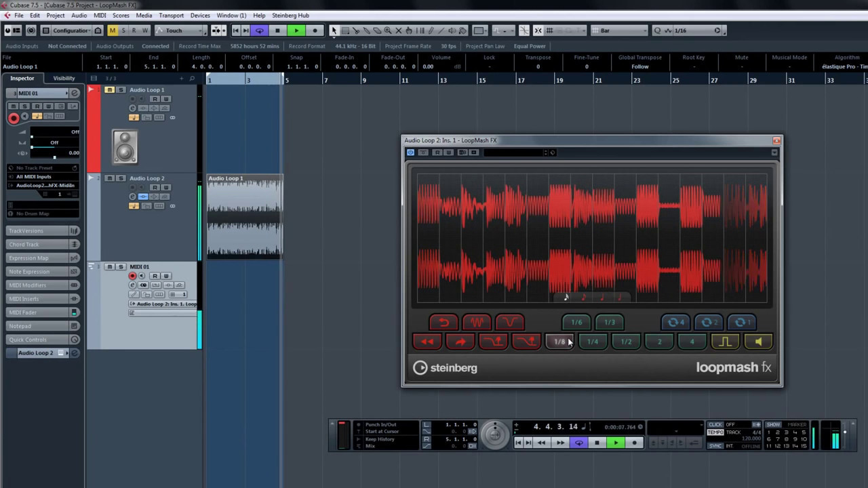This screenshot has width=868, height=488.
Task: Toggle Record Enable on MIDI 01 track
Action: tap(133, 276)
